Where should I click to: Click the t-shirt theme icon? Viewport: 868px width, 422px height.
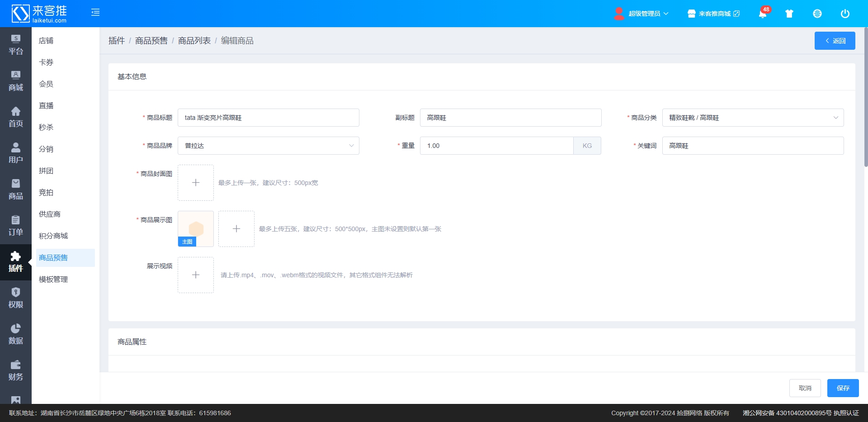[789, 14]
